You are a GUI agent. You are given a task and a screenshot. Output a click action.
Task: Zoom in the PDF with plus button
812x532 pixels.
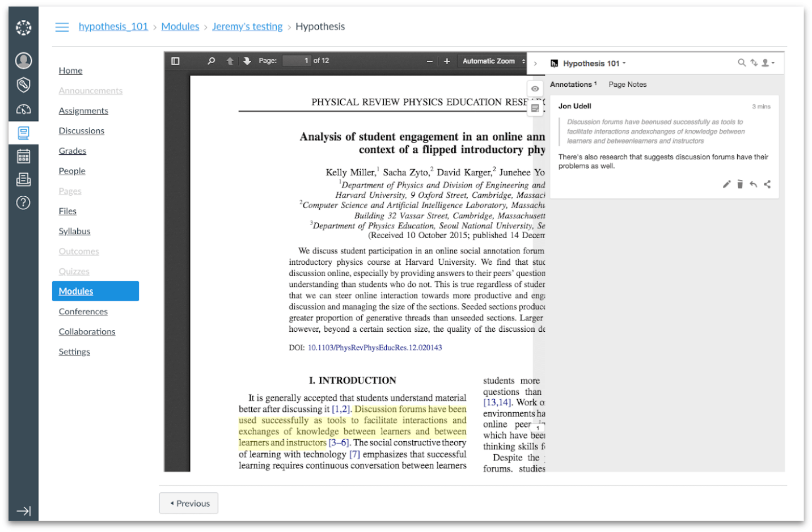click(447, 61)
